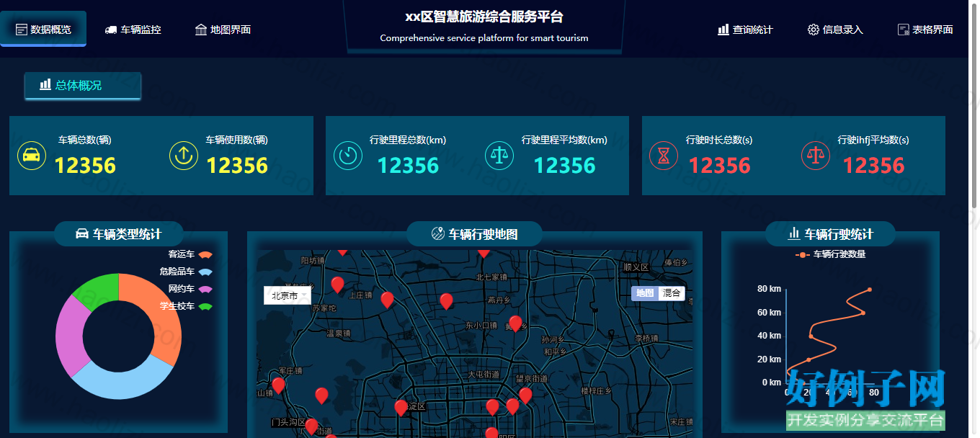Click the car icon in 车辆类型统计 header
Screen dimensions: 980x438
[82, 234]
